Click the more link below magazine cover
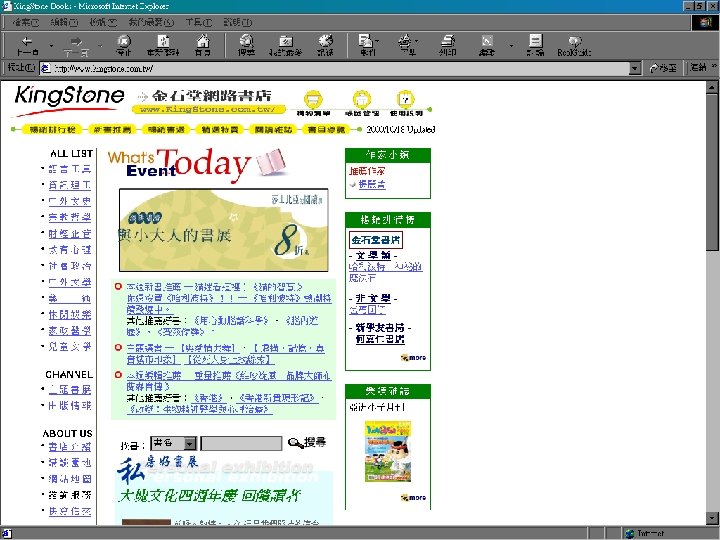The width and height of the screenshot is (720, 540). tap(413, 497)
